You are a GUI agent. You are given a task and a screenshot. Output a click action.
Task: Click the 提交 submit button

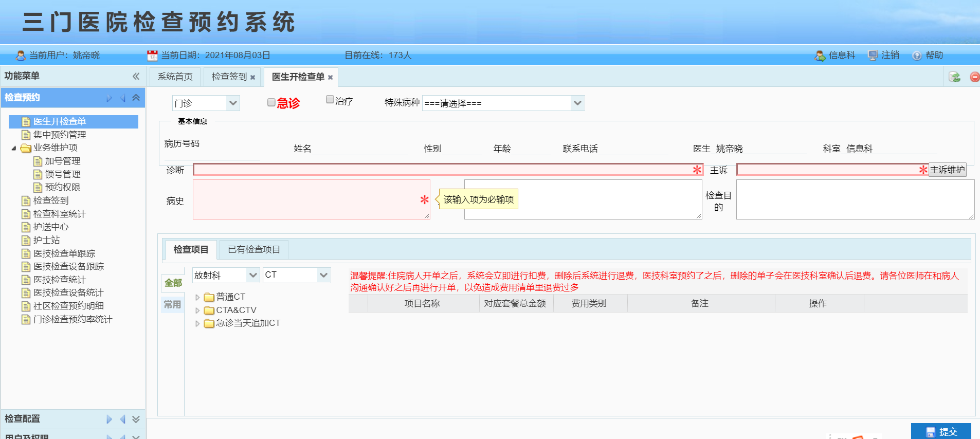[941, 431]
